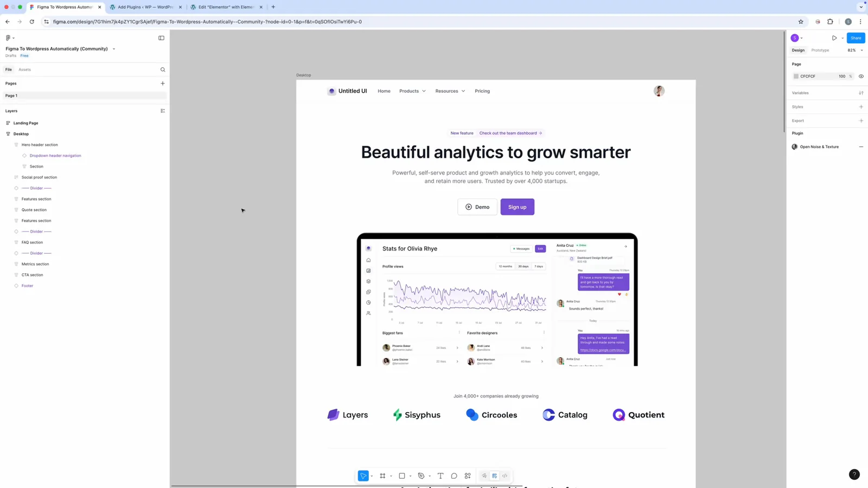Screen dimensions: 868x488
Task: Select the Social proof section layer
Action: [39, 177]
